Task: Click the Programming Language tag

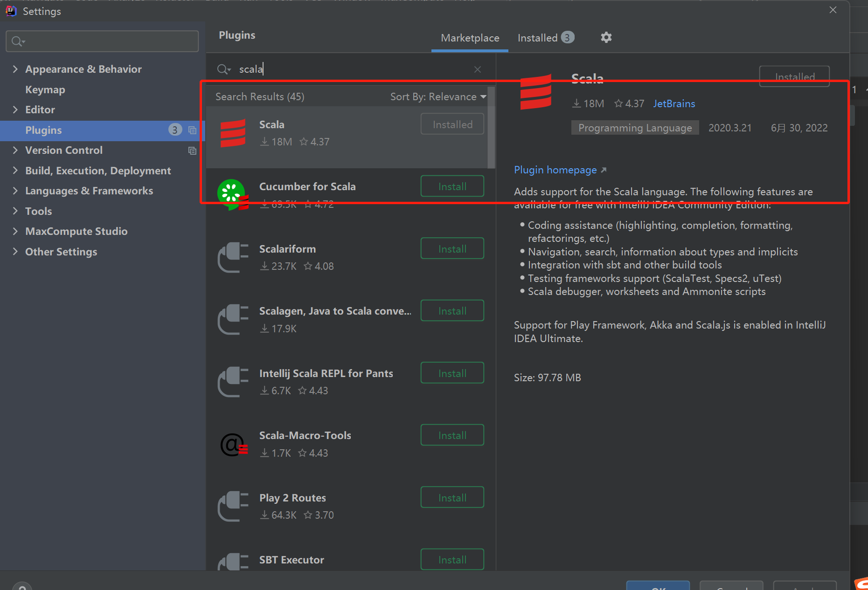Action: click(x=635, y=128)
